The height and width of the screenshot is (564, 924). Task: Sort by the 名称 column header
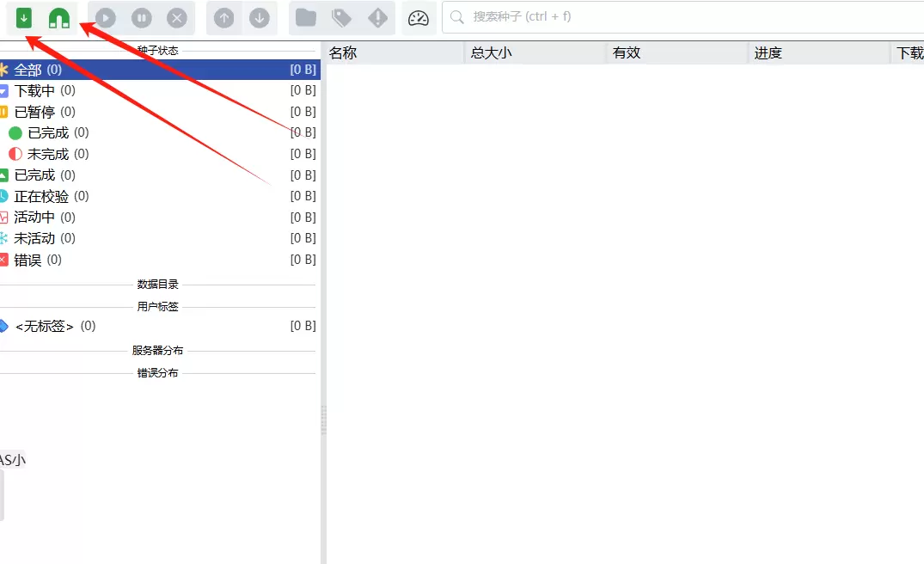click(343, 53)
